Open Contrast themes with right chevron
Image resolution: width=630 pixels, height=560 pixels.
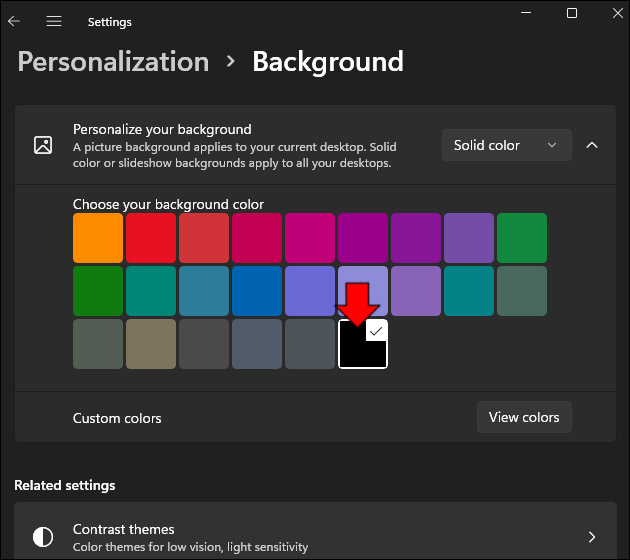[592, 537]
